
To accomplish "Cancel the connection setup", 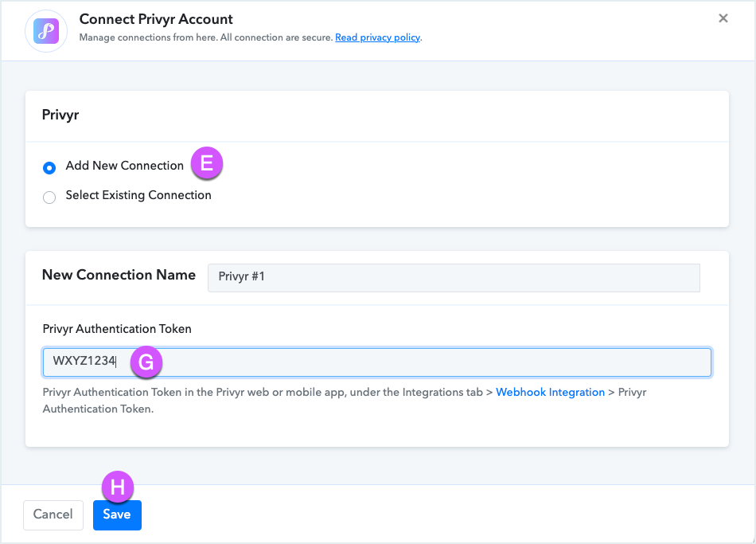I will [x=53, y=515].
